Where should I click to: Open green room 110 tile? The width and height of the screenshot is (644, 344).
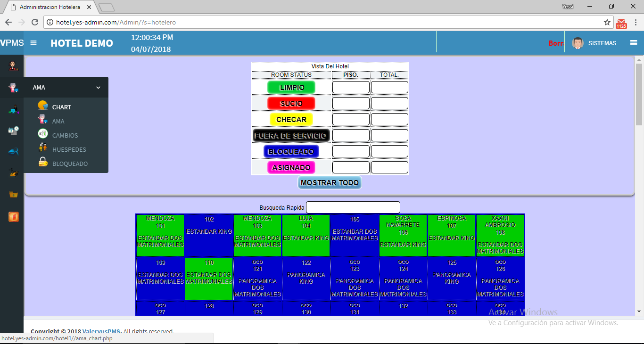[209, 278]
